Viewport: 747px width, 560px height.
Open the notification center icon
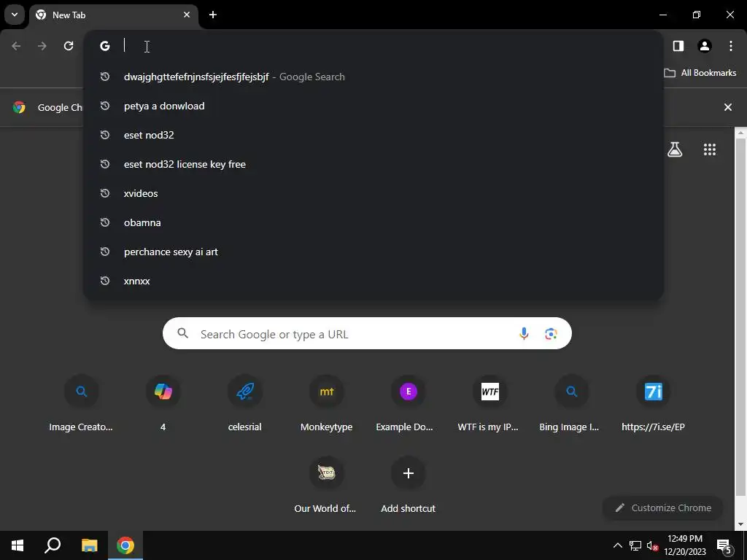coord(724,546)
